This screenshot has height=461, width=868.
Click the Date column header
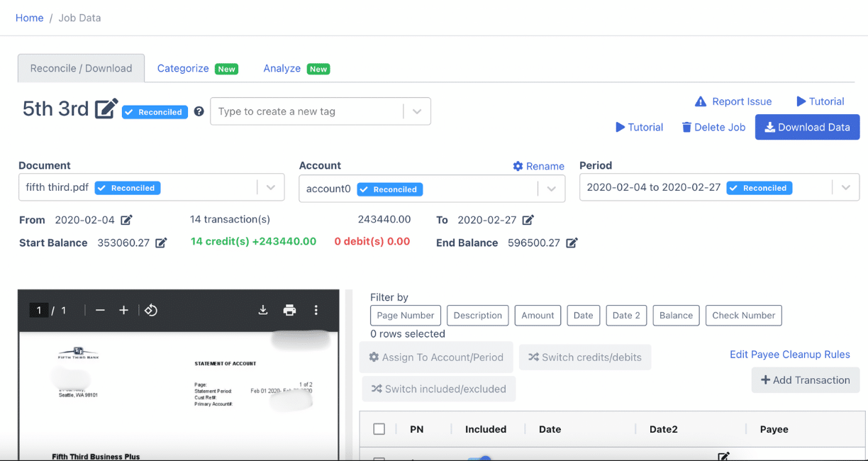click(550, 429)
